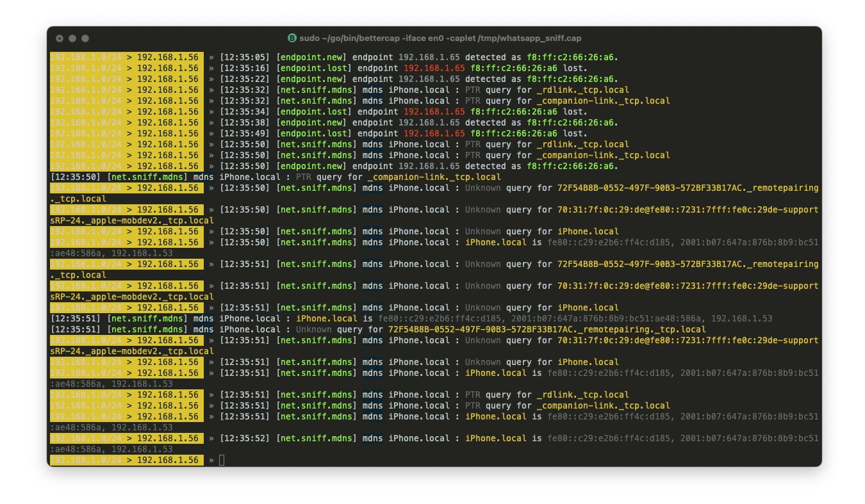Click the window title showing the sudo bettercap command
The image size is (865, 504).
[440, 38]
